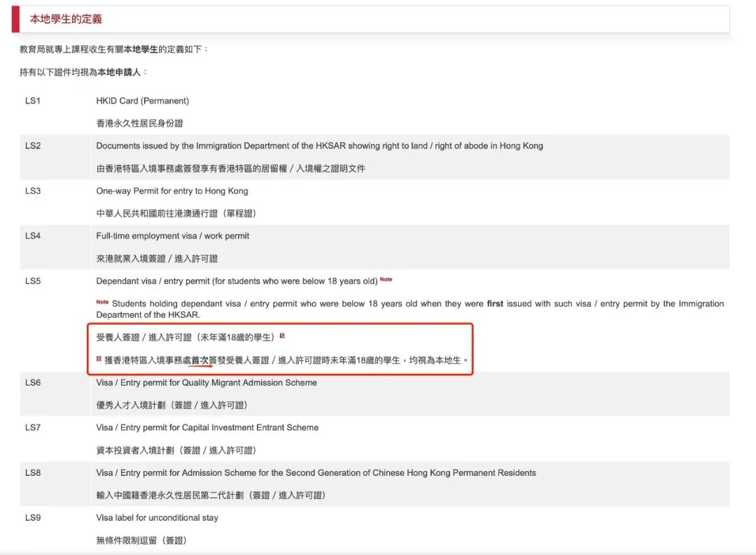
Task: Click 香港永久性居民身份證 text
Action: pyautogui.click(x=139, y=123)
